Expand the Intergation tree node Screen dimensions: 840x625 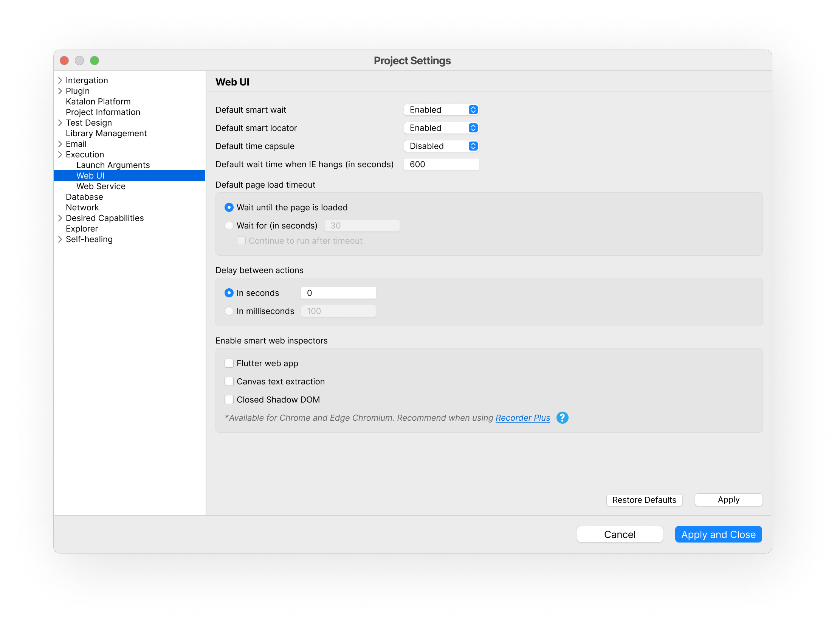click(60, 80)
